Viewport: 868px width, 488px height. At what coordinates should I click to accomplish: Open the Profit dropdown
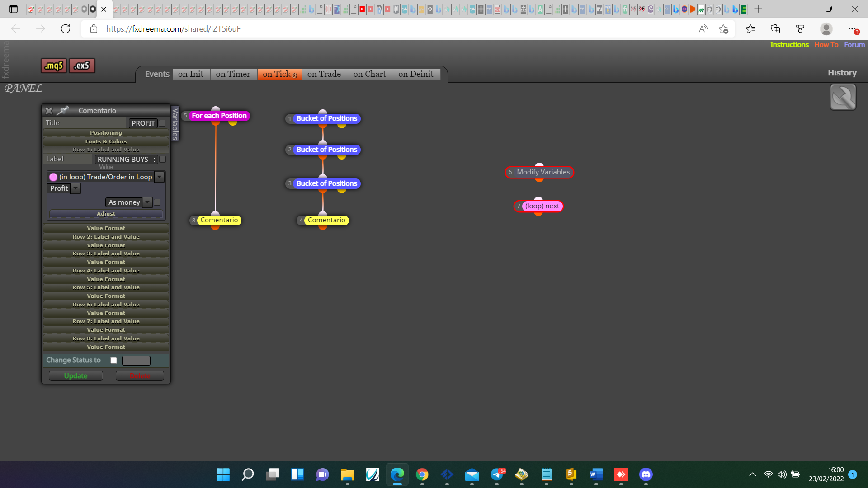pyautogui.click(x=76, y=188)
